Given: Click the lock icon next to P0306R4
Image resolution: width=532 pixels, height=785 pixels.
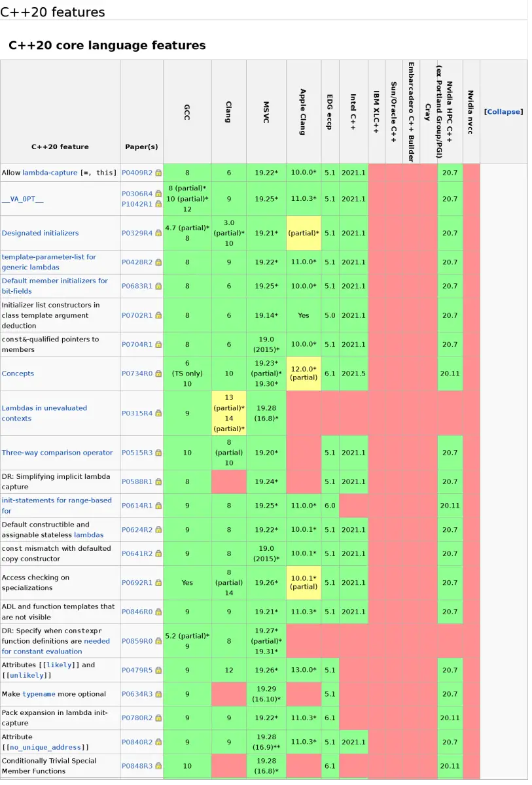Looking at the screenshot, I should coord(157,194).
